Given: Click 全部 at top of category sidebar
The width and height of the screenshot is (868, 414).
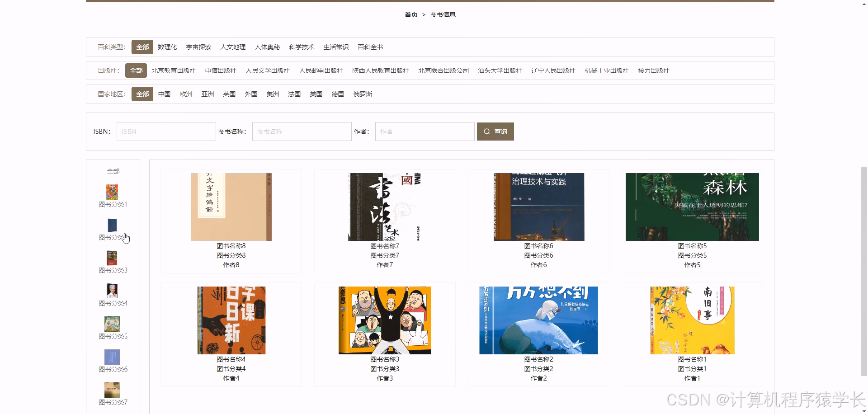Looking at the screenshot, I should click(113, 171).
